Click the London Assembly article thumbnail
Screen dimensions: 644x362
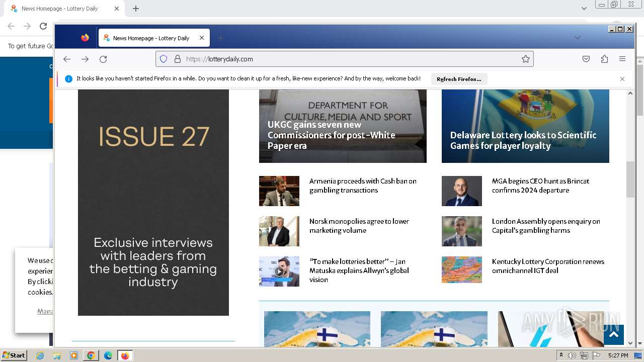pos(462,231)
